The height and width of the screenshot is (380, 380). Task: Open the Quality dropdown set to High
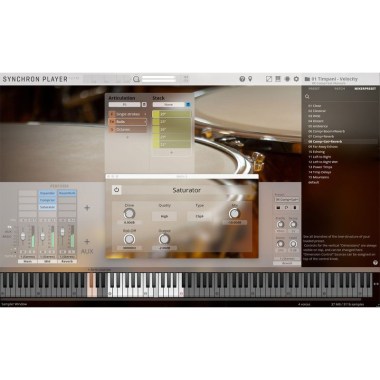coord(164,216)
